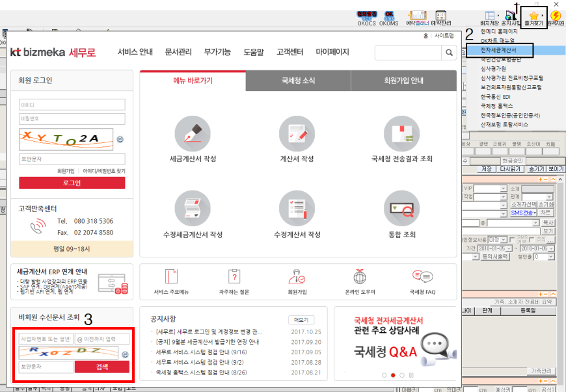Switch to 회원가입 안내 tab

click(x=403, y=81)
